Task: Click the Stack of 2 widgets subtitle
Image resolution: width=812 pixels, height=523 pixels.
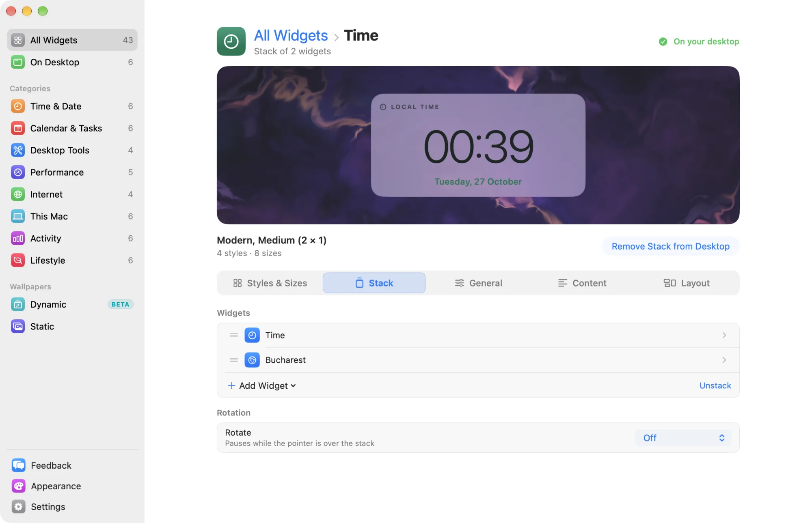Action: pyautogui.click(x=292, y=51)
